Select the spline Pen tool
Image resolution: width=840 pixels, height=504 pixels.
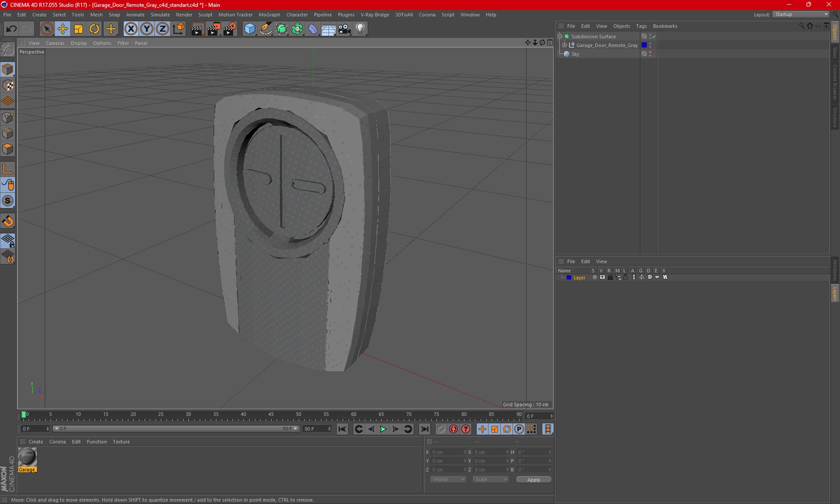[x=266, y=29]
